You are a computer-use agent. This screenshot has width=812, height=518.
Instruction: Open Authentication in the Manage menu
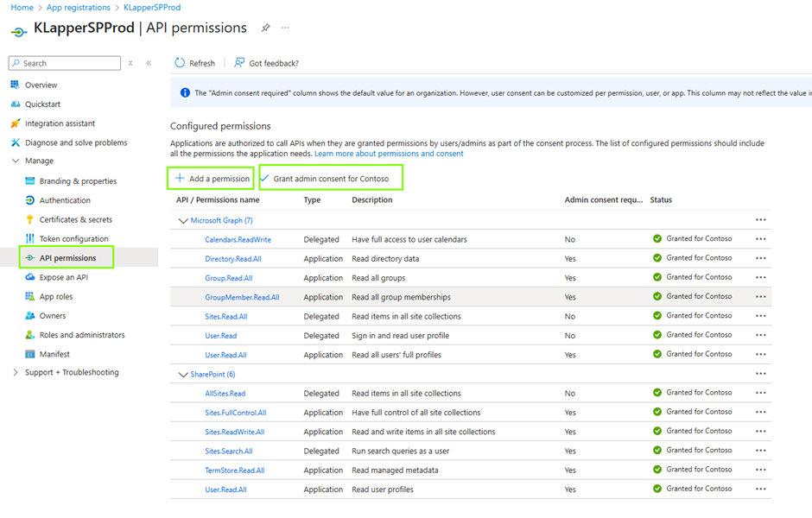tap(65, 200)
